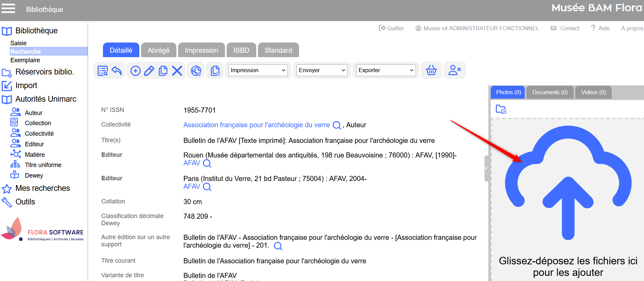
Task: Switch to the ISBD tab
Action: 241,50
